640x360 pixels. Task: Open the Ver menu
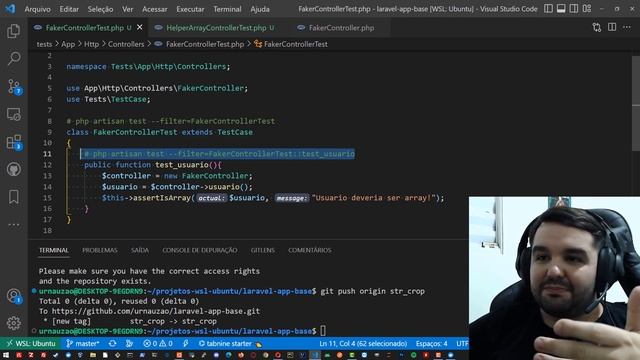[x=127, y=9]
